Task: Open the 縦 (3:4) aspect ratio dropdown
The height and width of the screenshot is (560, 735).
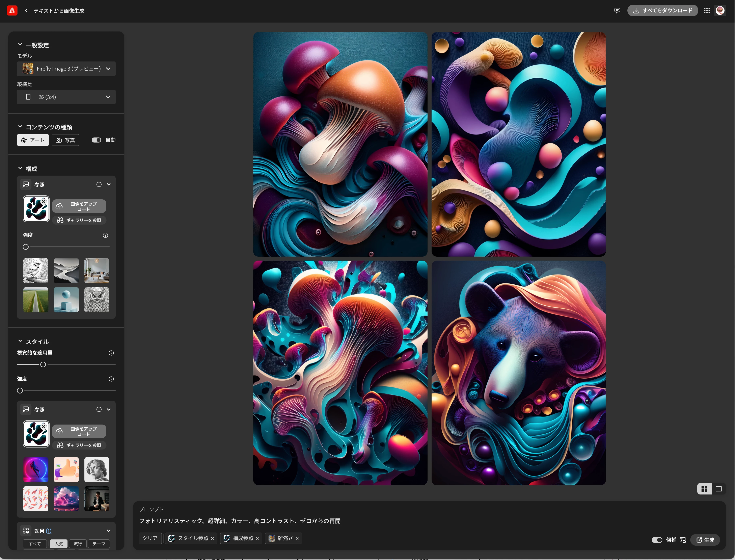Action: pyautogui.click(x=66, y=97)
